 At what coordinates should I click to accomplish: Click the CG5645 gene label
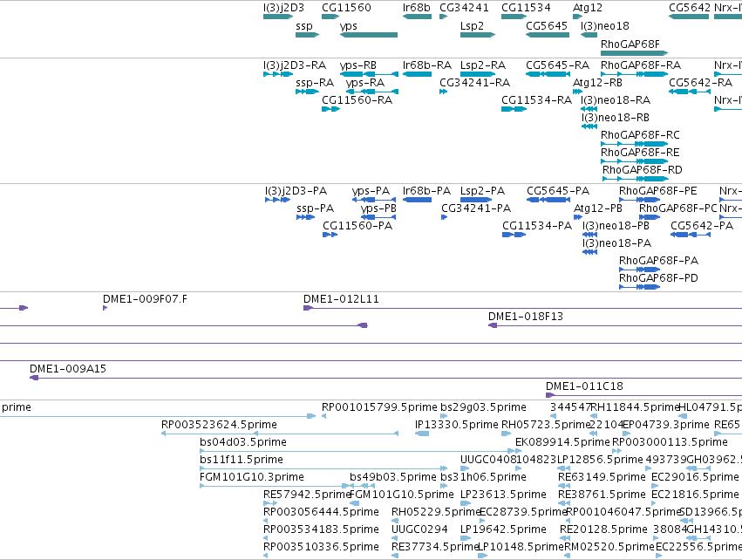(x=547, y=25)
